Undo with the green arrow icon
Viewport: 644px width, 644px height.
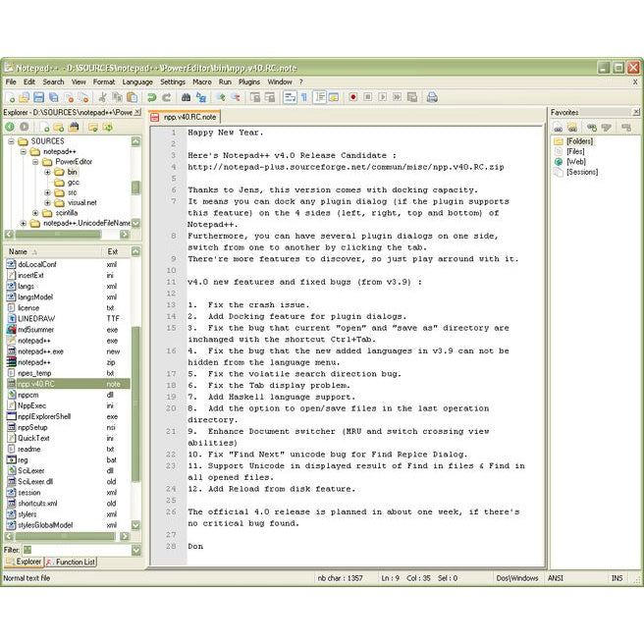click(x=151, y=97)
